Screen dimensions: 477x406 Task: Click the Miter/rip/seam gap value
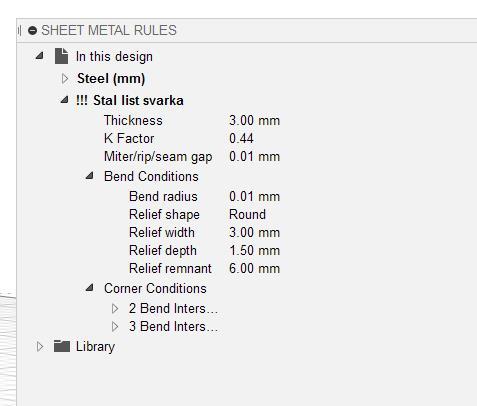pyautogui.click(x=254, y=157)
